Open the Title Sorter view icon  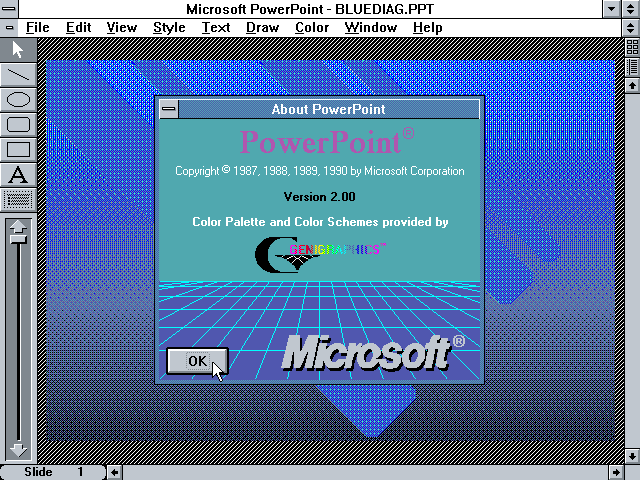coord(632,67)
